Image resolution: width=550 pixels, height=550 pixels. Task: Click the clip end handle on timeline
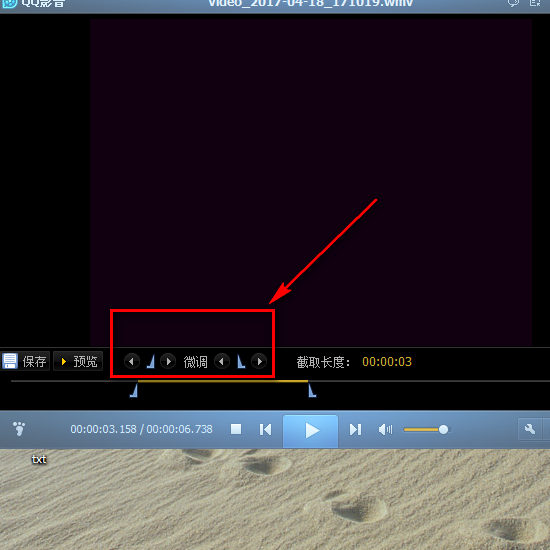click(312, 390)
